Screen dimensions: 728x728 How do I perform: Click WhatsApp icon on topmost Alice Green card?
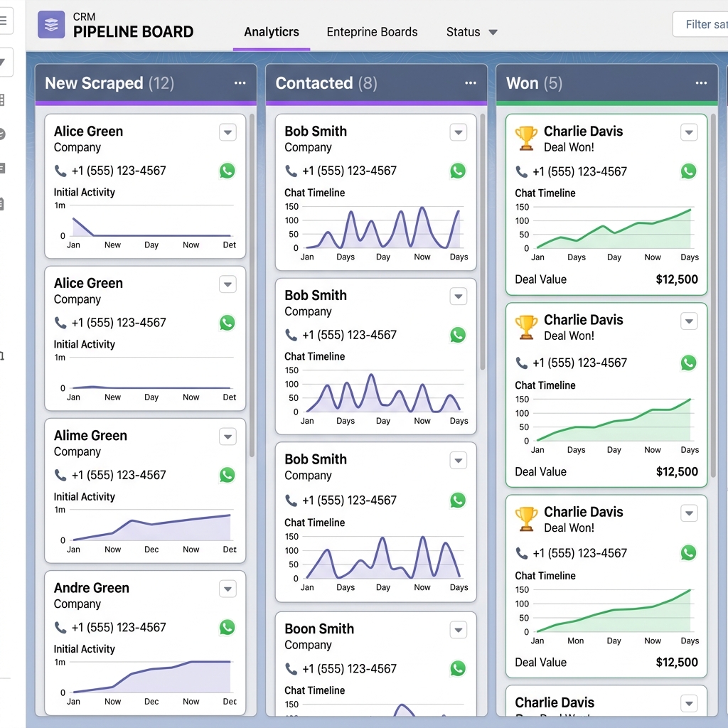click(227, 171)
